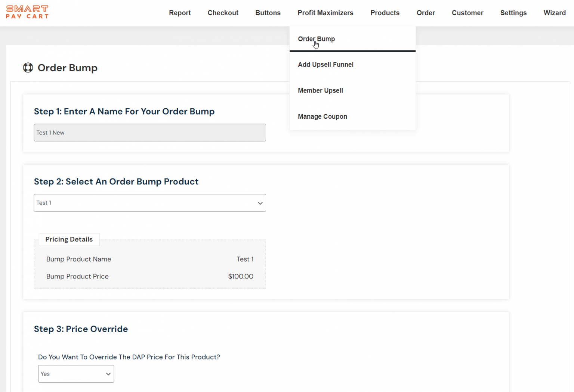Click the Pricing Details label
Screen dimensions: 574x392
click(x=69, y=239)
